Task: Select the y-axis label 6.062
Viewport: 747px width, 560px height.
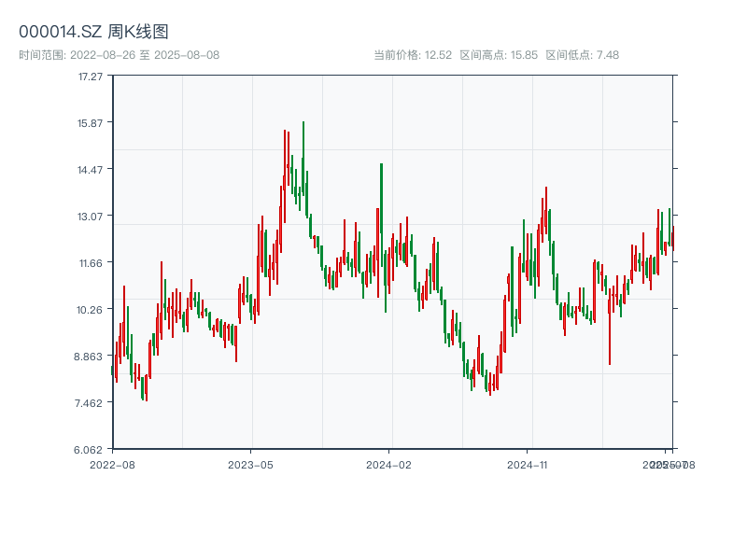Action: coord(88,450)
